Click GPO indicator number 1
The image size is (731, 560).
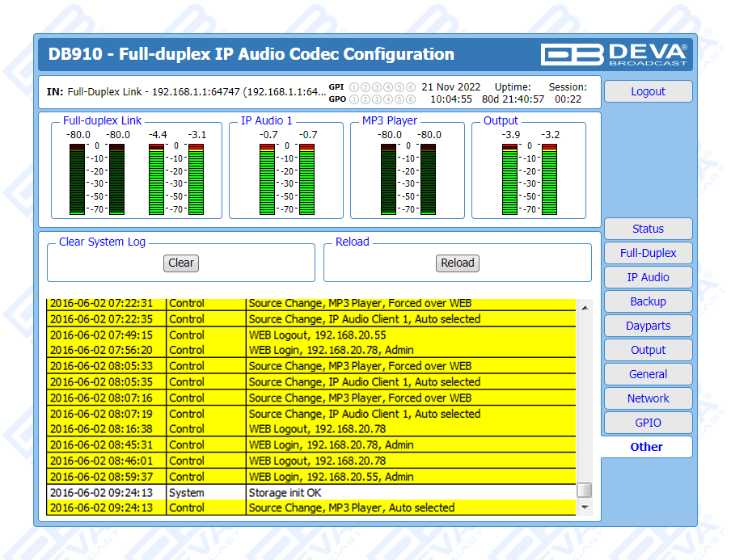click(x=354, y=99)
